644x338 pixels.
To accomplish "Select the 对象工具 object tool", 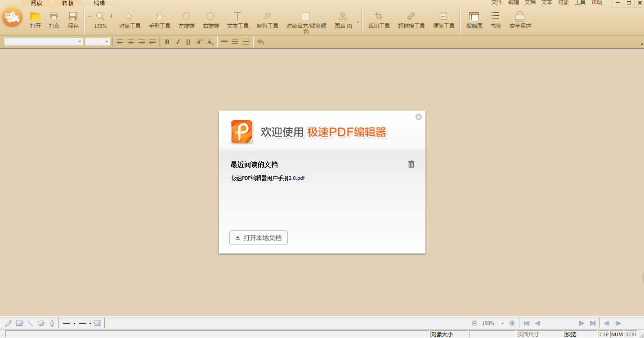I will (x=130, y=21).
